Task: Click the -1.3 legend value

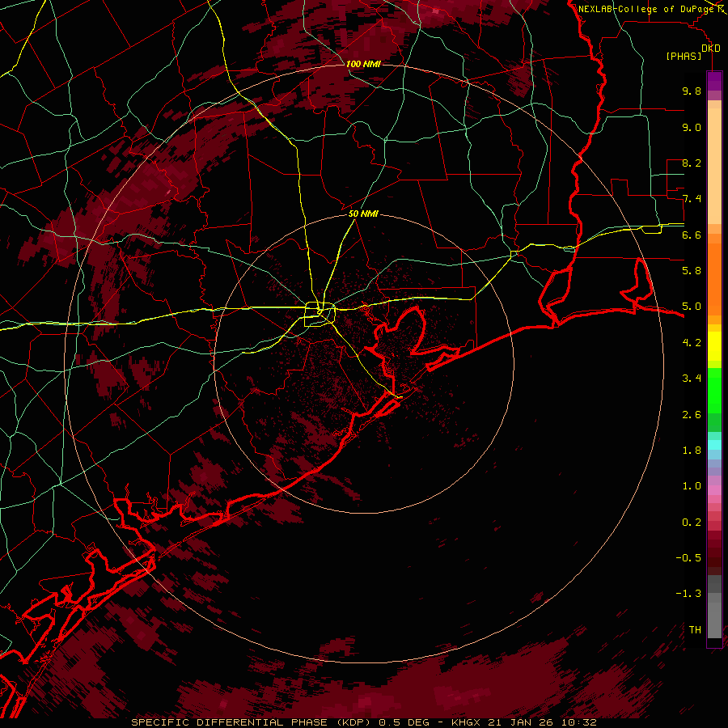Action: (688, 594)
